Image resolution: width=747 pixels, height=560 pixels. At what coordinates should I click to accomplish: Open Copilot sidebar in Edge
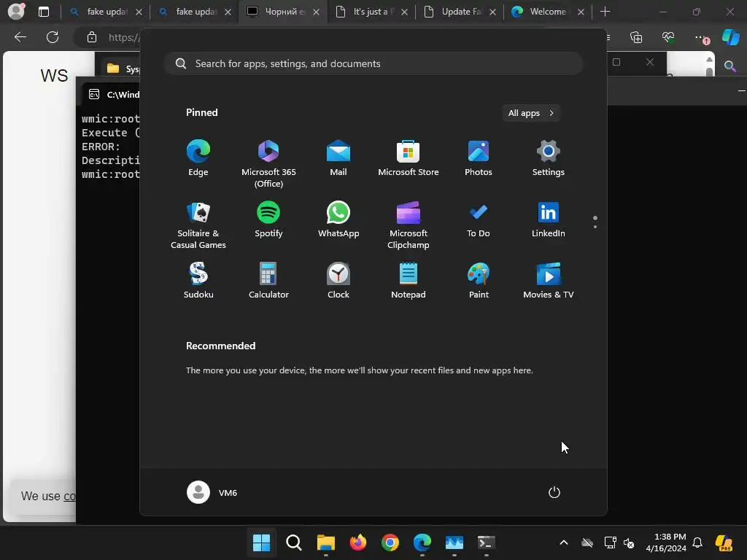tap(731, 37)
